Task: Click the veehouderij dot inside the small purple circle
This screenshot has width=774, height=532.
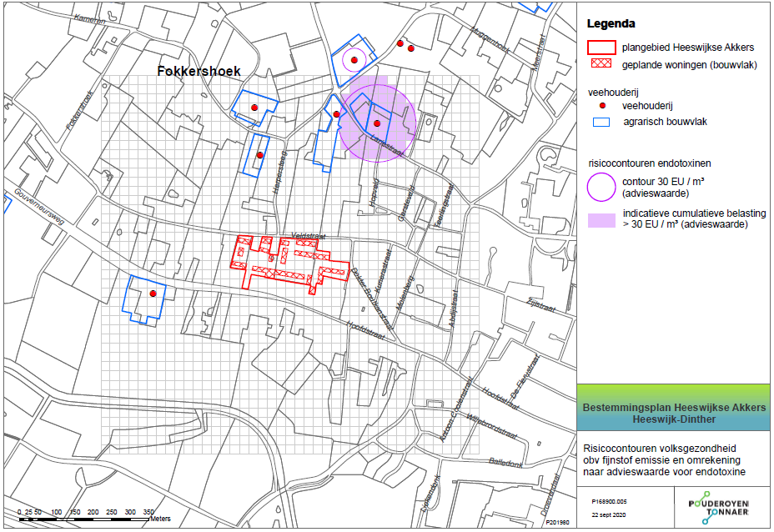Action: (354, 60)
